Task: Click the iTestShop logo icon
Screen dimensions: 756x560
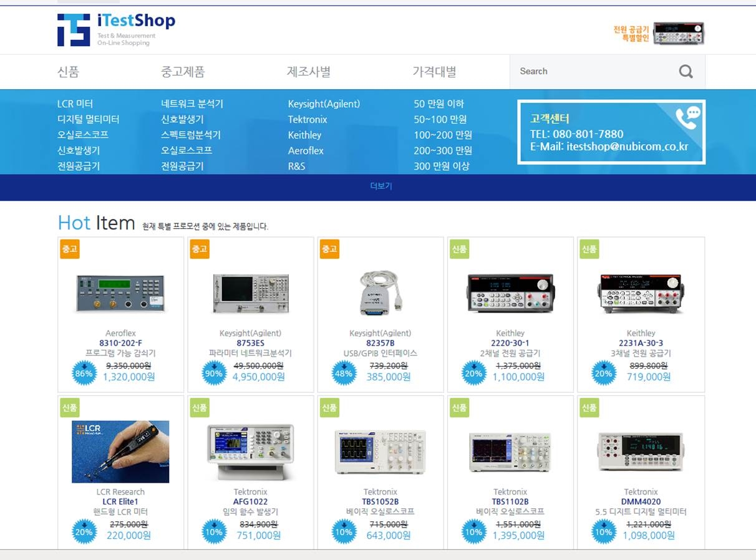Action: point(74,30)
